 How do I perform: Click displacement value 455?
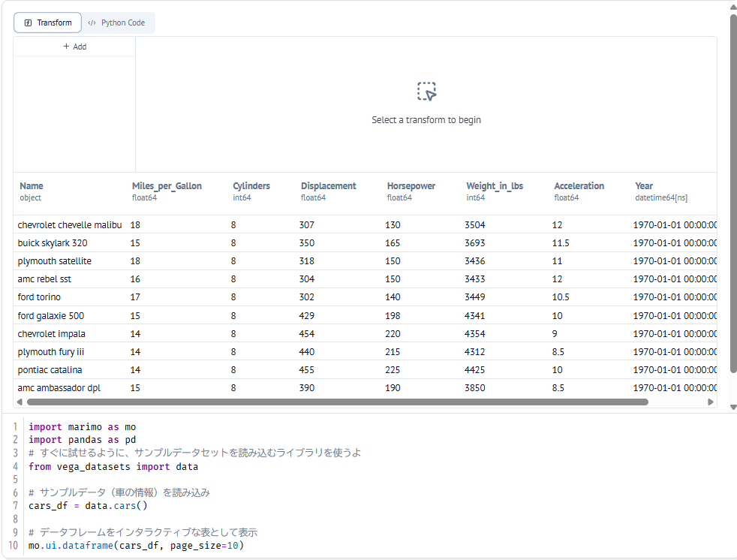[306, 370]
